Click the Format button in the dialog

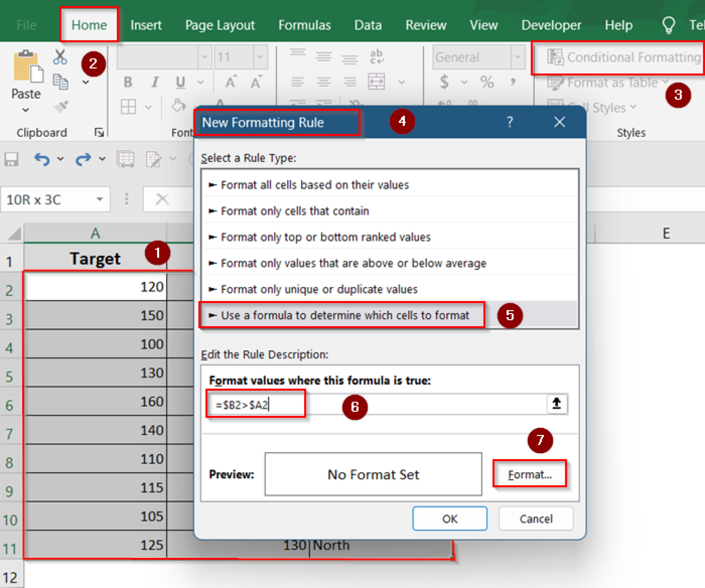530,474
